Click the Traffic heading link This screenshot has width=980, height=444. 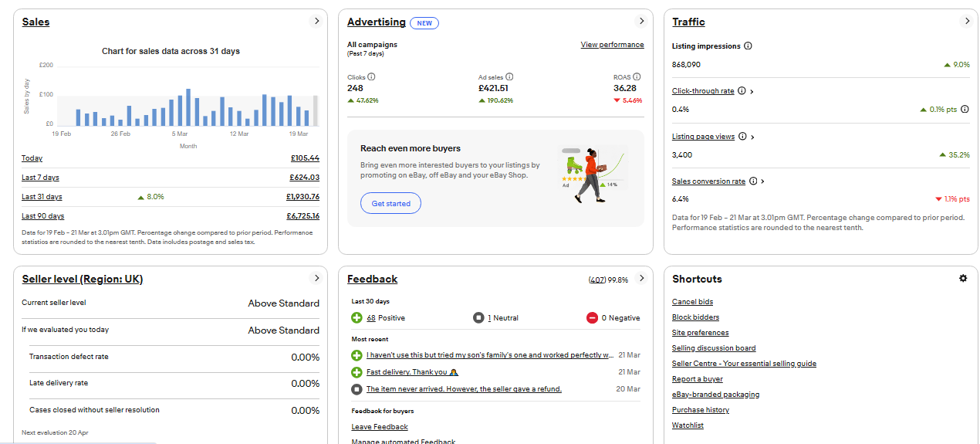(688, 22)
